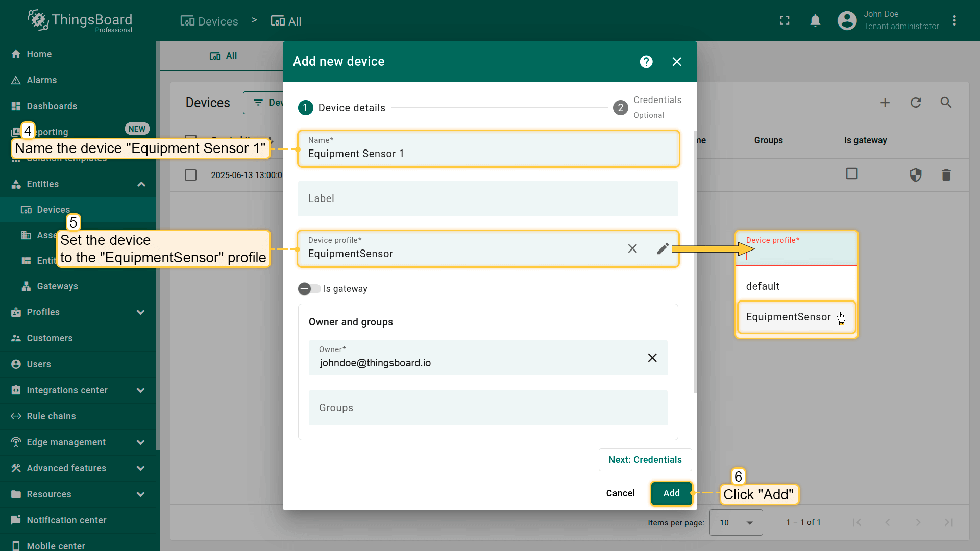
Task: Click the manage credentials shield icon
Action: click(916, 175)
